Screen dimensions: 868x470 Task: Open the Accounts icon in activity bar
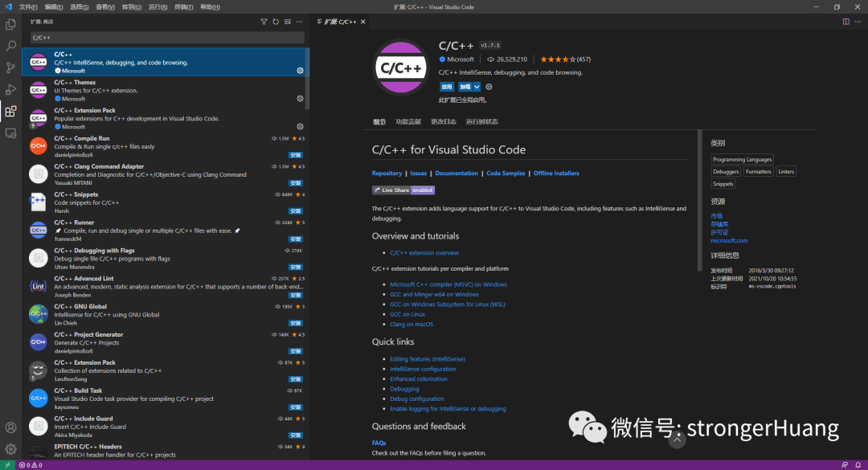(x=10, y=427)
